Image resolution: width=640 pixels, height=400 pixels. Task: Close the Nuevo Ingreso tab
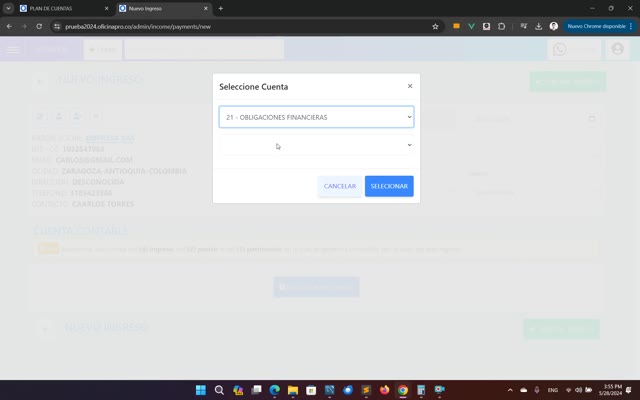206,8
